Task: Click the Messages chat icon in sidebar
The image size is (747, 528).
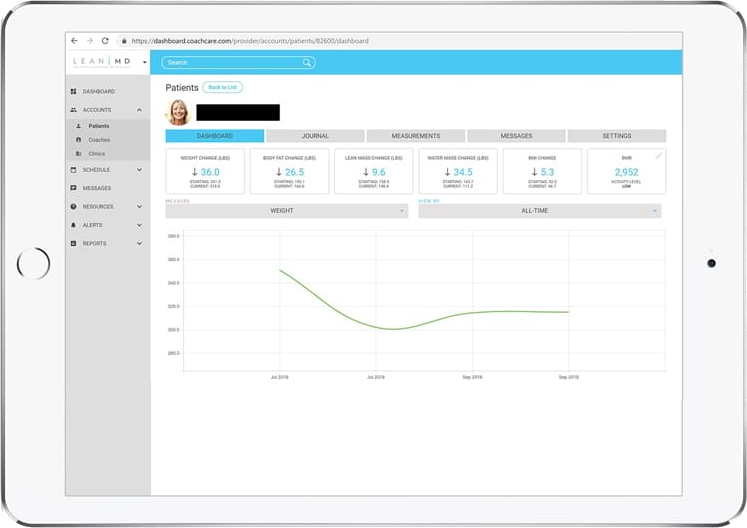Action: click(x=74, y=188)
